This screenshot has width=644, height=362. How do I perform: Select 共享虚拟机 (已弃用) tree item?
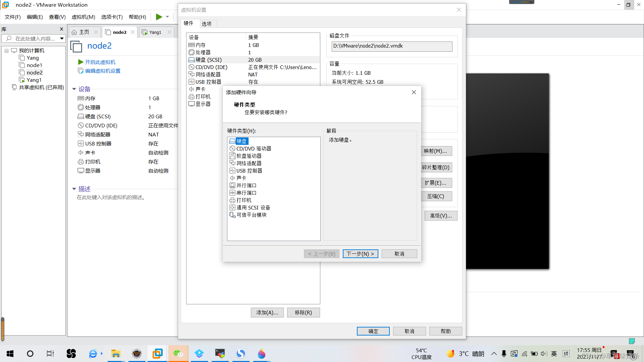pyautogui.click(x=41, y=87)
